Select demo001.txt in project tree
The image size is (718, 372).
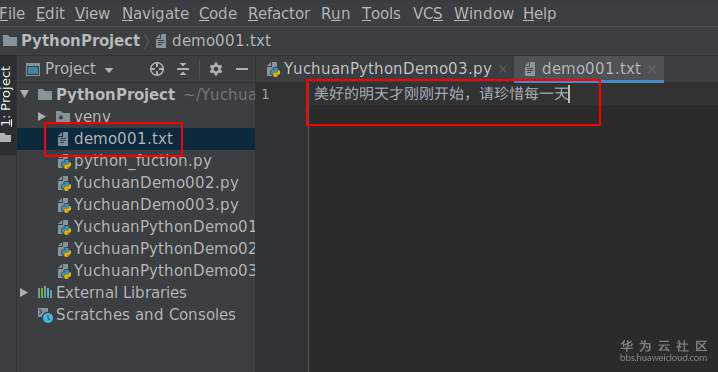coord(124,138)
